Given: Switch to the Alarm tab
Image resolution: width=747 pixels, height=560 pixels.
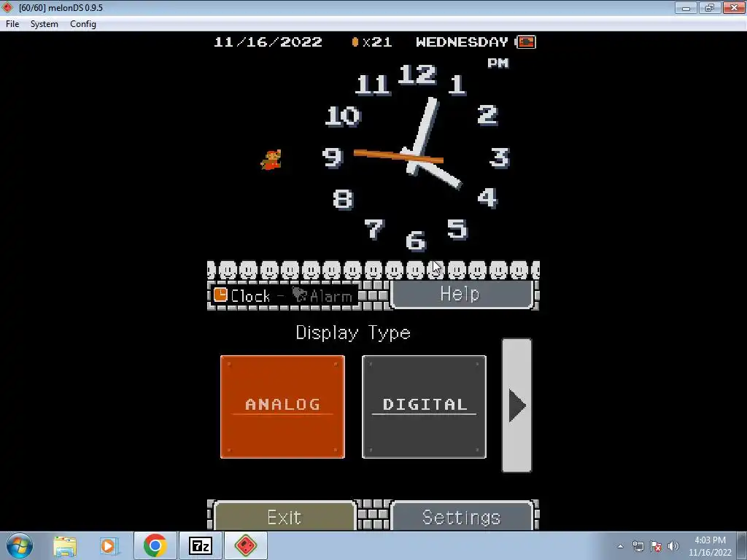Looking at the screenshot, I should click(x=322, y=296).
